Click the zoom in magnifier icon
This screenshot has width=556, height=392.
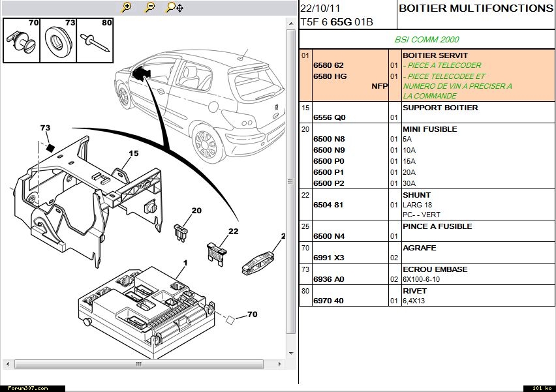point(127,7)
